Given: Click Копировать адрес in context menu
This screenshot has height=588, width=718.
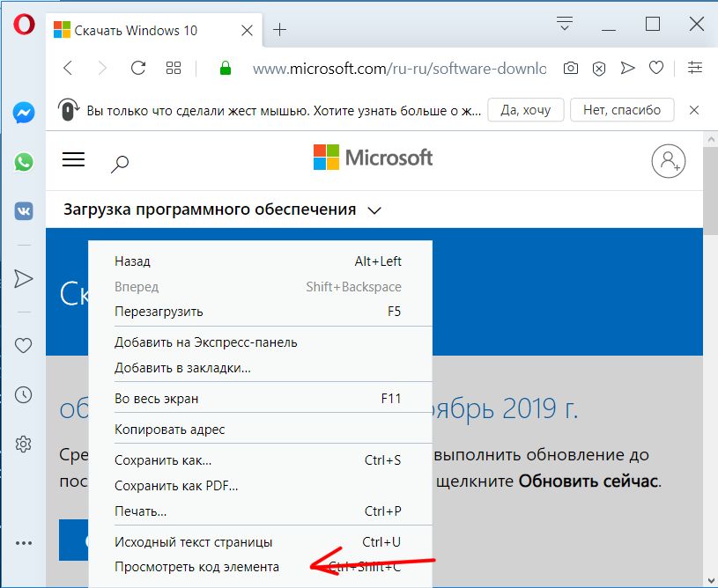Looking at the screenshot, I should pos(170,430).
